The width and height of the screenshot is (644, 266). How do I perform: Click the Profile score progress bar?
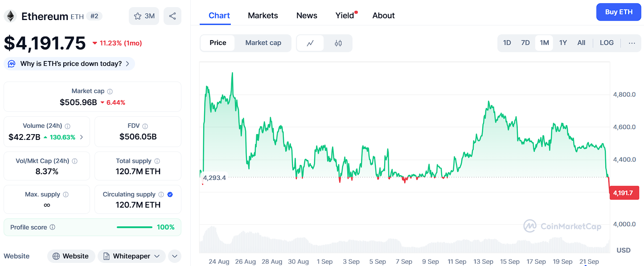tap(135, 227)
